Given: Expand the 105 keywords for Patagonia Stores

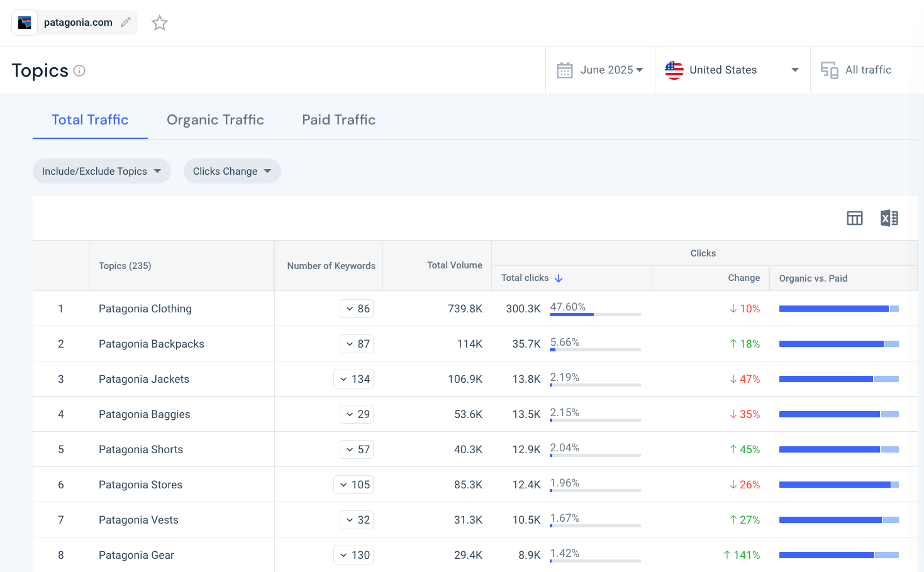Looking at the screenshot, I should [353, 485].
